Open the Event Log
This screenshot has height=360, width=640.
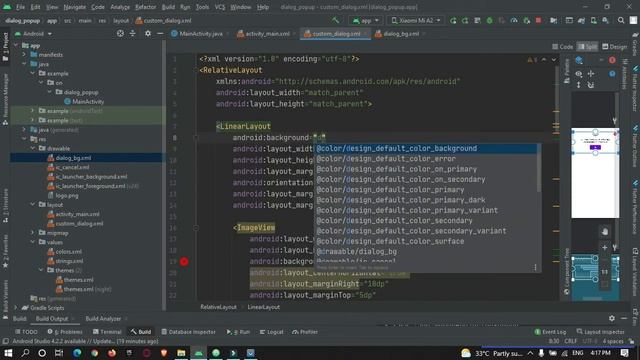(x=550, y=332)
